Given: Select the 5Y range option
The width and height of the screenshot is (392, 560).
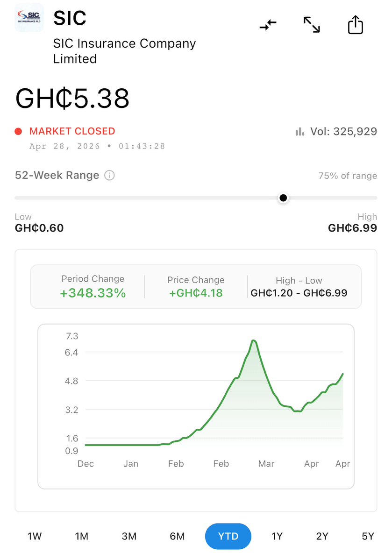Looking at the screenshot, I should pyautogui.click(x=367, y=536).
